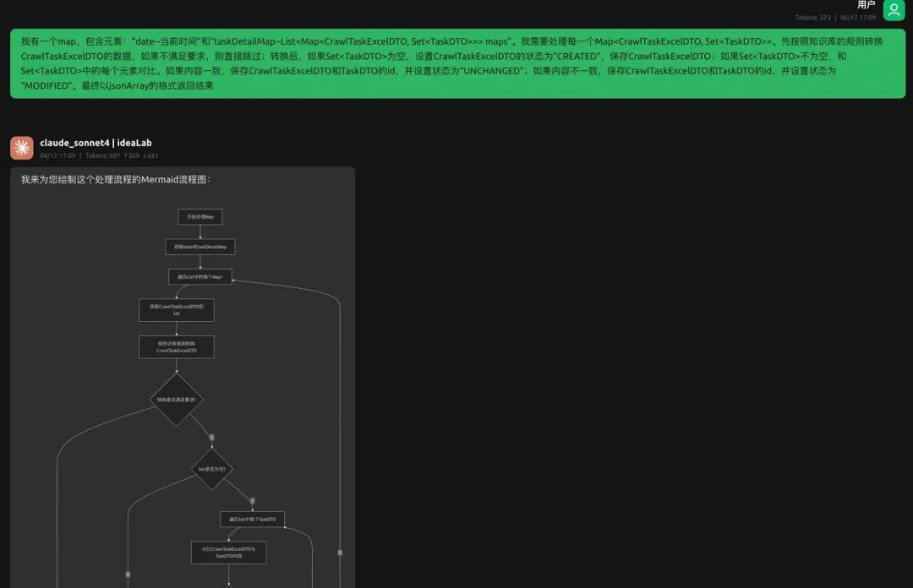Viewport: 913px width, 588px height.
Task: Click the "用户" sender name label
Action: [866, 5]
